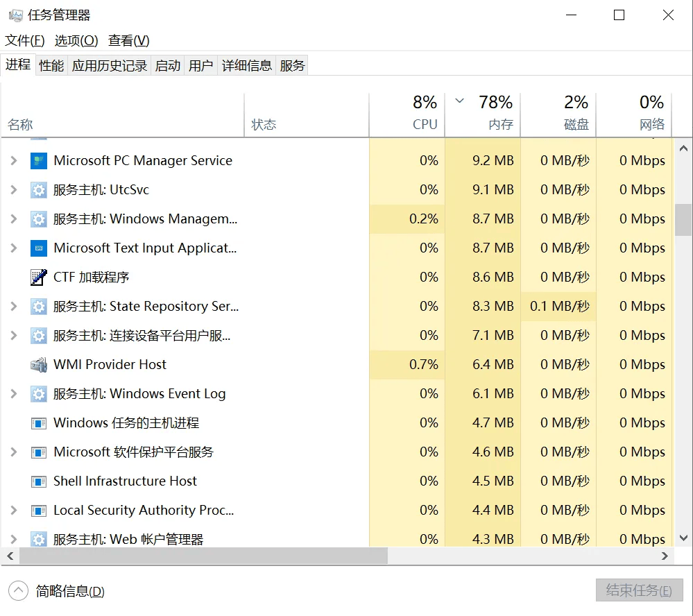
Task: Select the Microsoft PC Manager Service icon
Action: (x=38, y=160)
